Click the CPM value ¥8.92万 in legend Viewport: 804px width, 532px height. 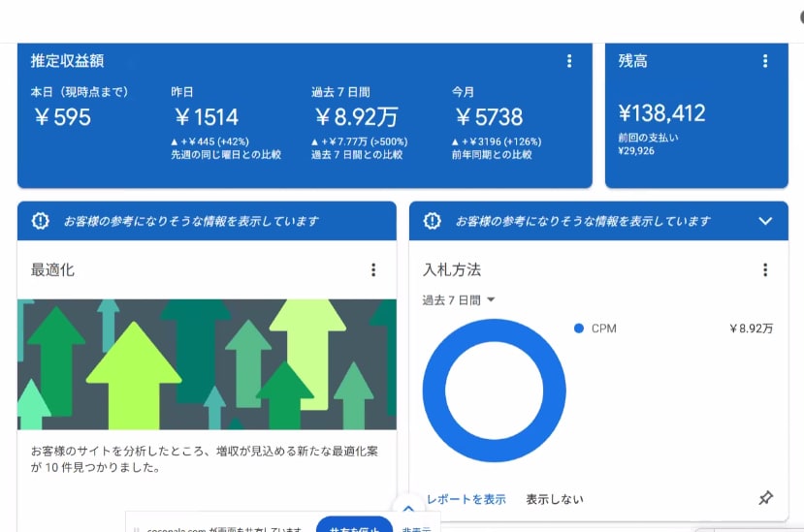pyautogui.click(x=751, y=329)
